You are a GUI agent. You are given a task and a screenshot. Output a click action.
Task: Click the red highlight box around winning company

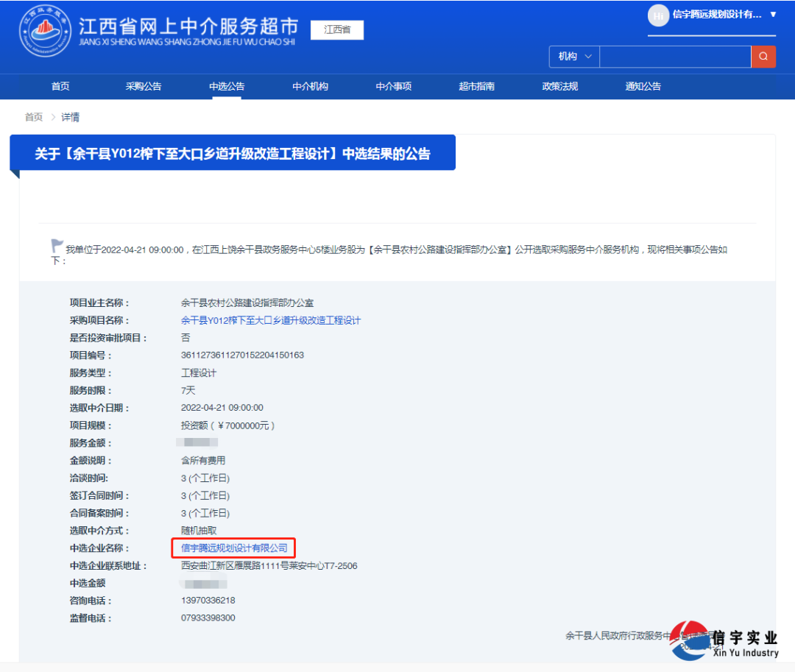(x=233, y=548)
